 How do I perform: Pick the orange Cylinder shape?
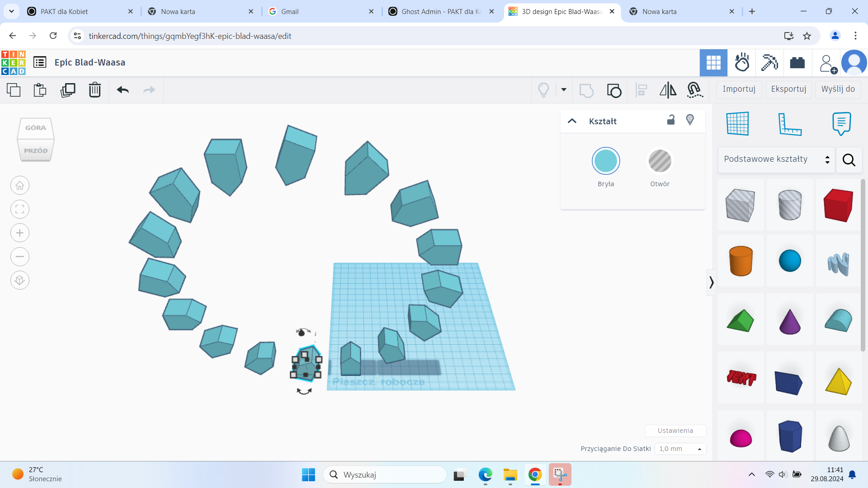click(x=741, y=261)
